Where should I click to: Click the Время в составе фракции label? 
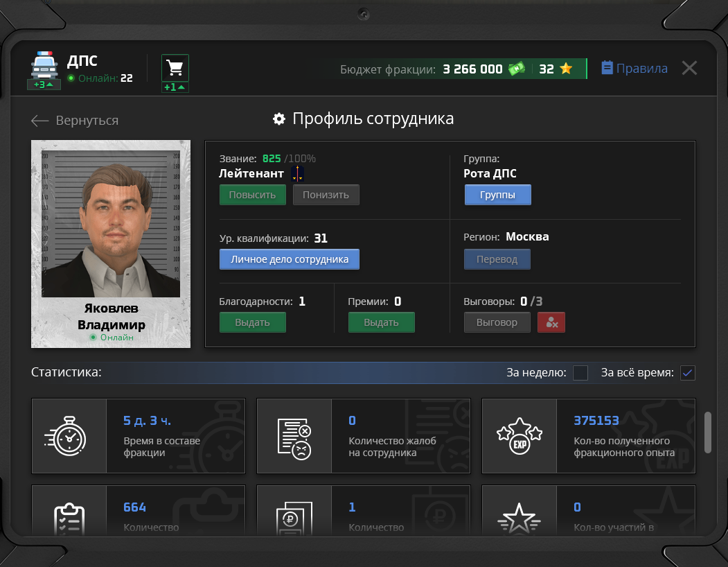point(161,446)
